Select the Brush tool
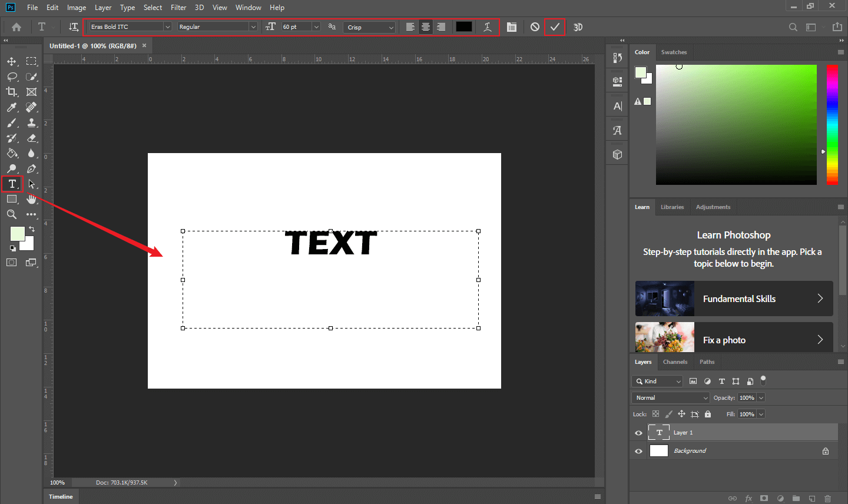Viewport: 848px width, 504px height. (11, 122)
